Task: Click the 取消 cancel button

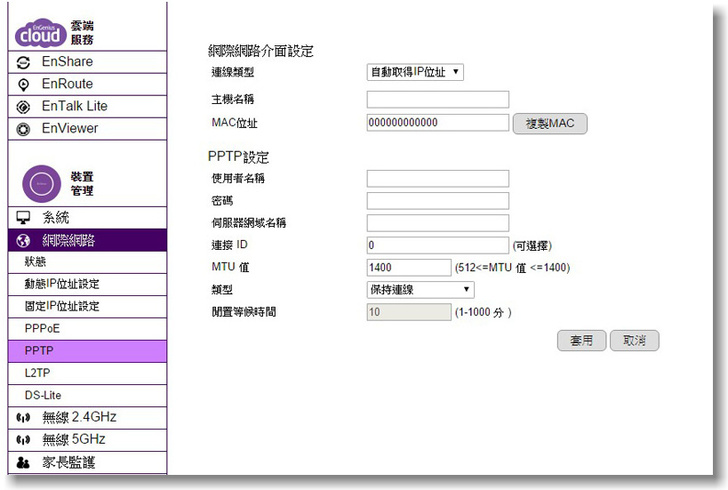Action: pos(634,341)
